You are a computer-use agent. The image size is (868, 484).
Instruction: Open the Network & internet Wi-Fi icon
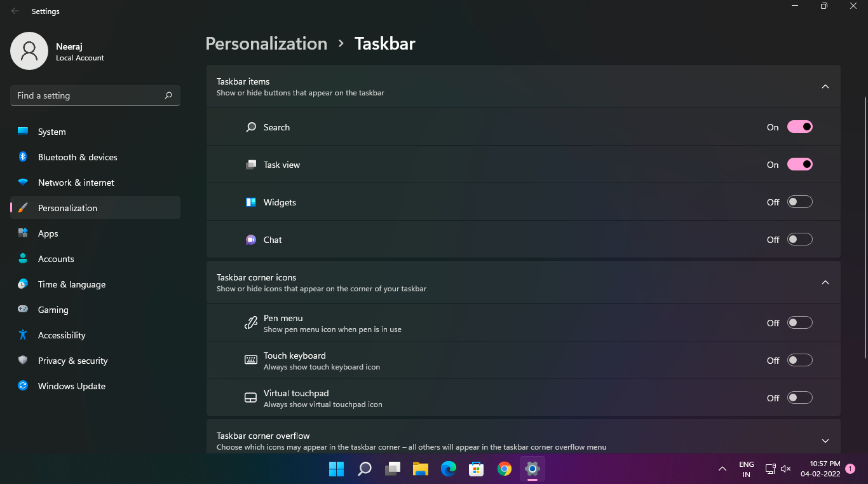click(23, 183)
